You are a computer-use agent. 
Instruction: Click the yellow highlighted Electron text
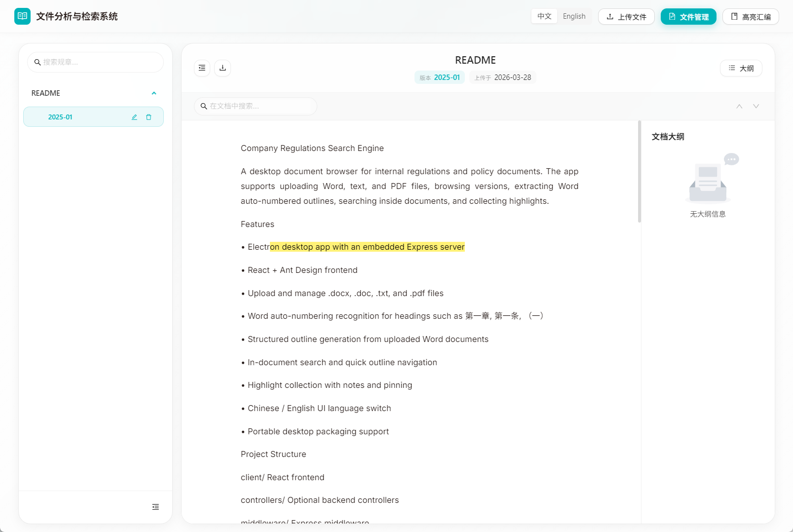(x=367, y=247)
